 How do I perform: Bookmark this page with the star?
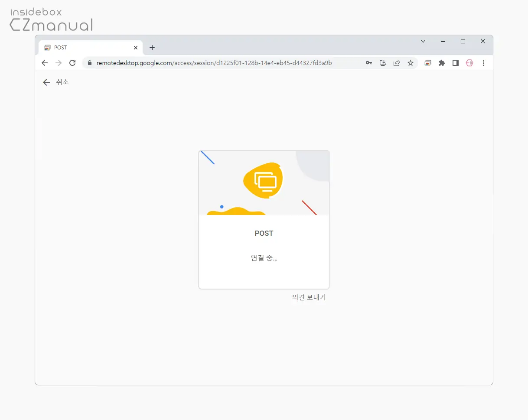coord(411,63)
